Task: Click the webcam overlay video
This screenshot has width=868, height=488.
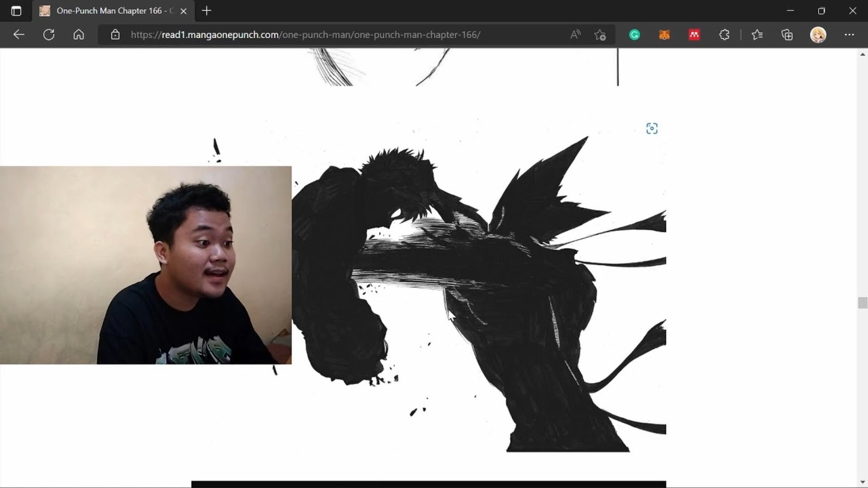Action: pyautogui.click(x=146, y=265)
